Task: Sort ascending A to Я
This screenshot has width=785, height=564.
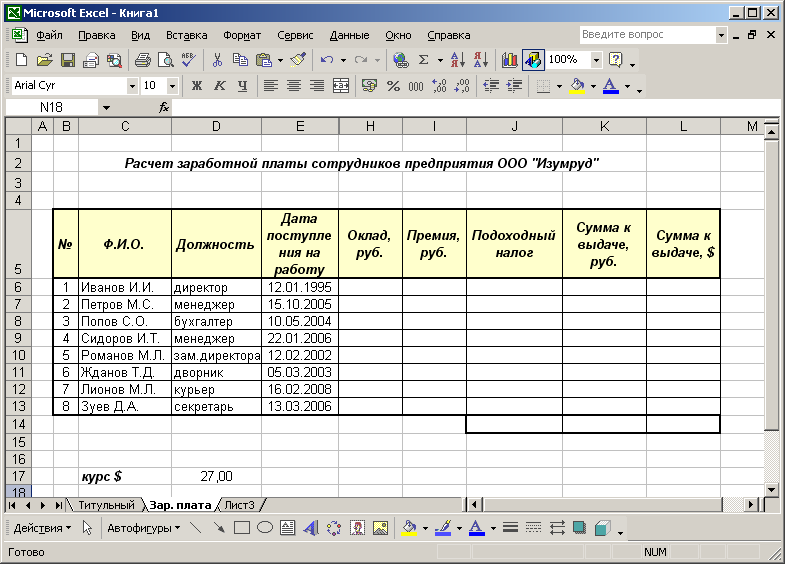Action: coord(458,60)
